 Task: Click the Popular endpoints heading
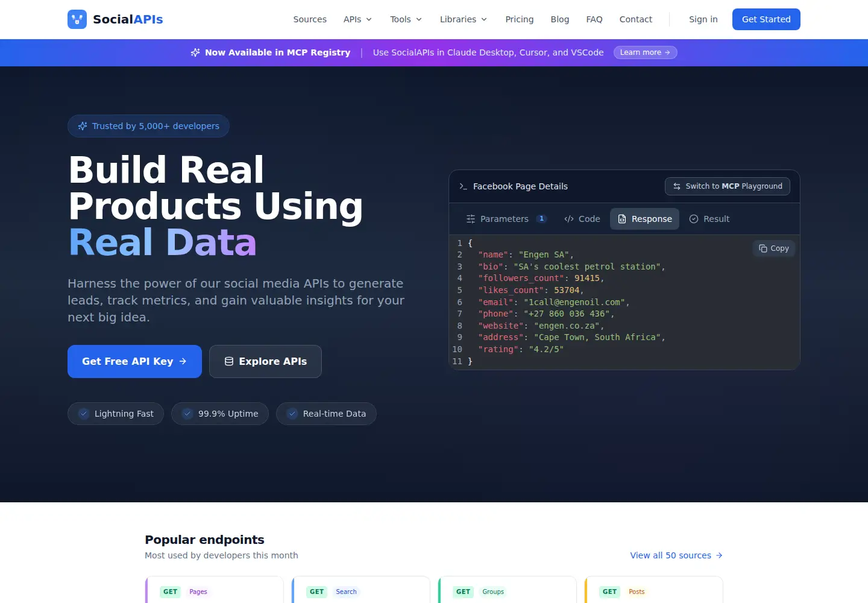(x=204, y=540)
